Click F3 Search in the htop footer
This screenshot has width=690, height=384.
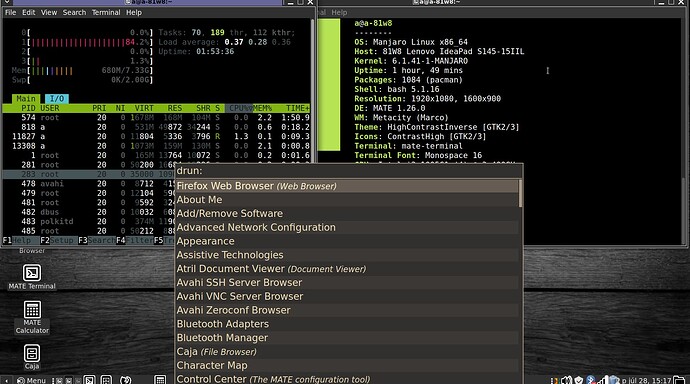(x=97, y=241)
